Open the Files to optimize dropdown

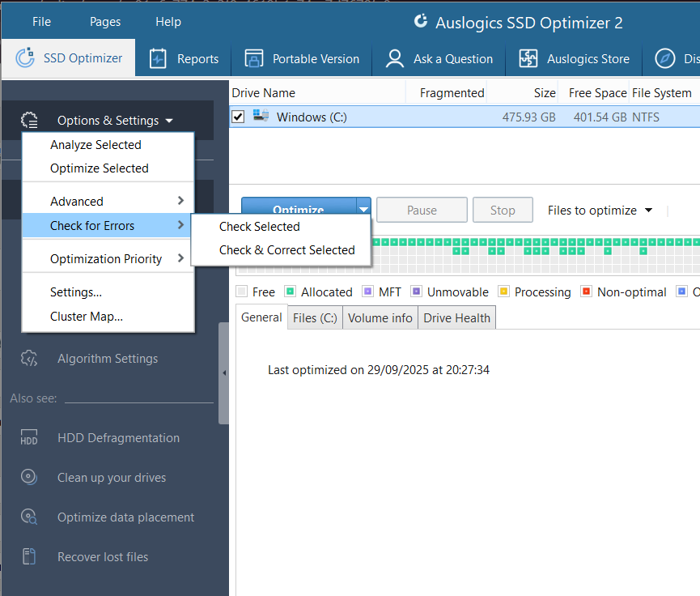[x=600, y=211]
